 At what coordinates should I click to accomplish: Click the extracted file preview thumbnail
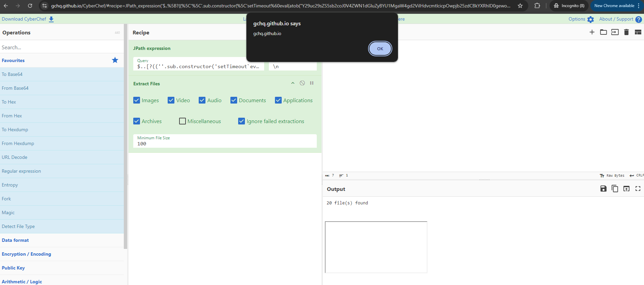coord(376,247)
